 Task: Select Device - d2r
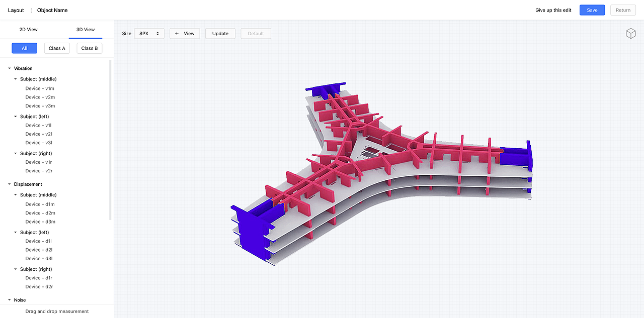[39, 287]
